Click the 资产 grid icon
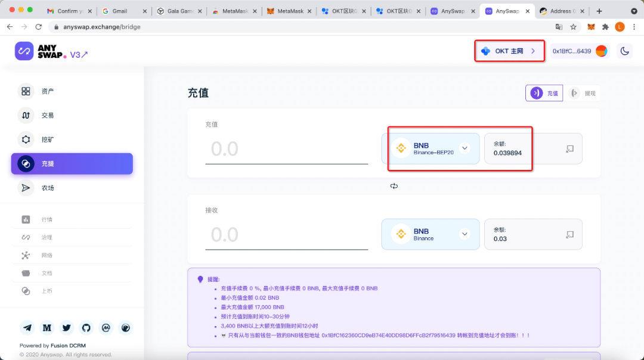The image size is (644, 360). click(26, 91)
